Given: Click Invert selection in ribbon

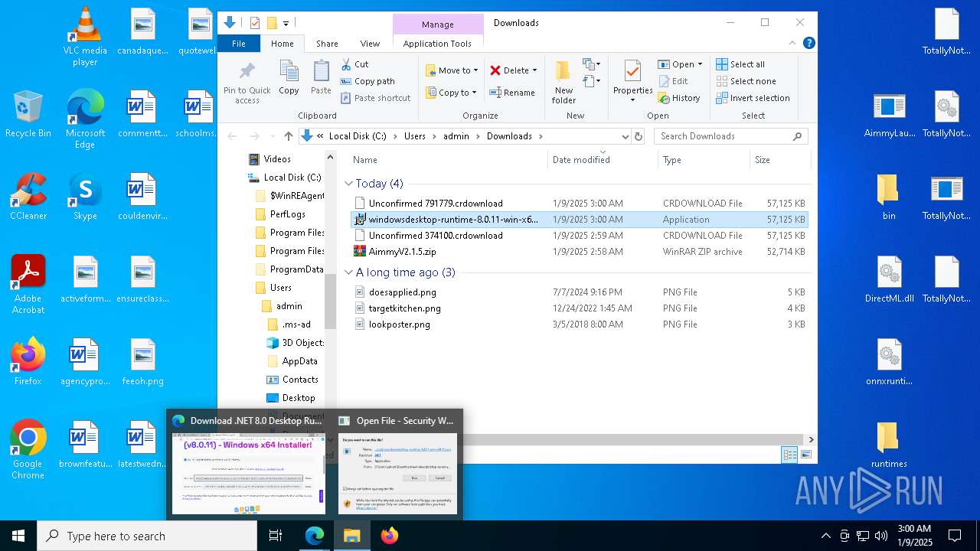Looking at the screenshot, I should click(753, 98).
